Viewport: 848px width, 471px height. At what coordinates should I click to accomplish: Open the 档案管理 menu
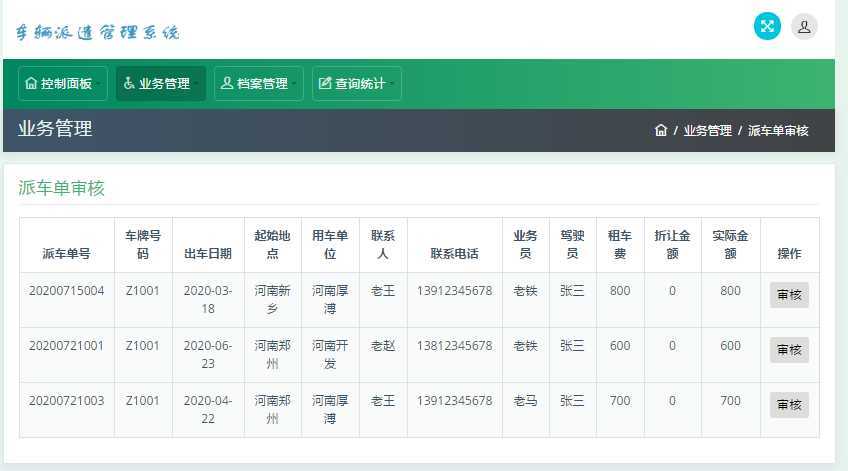click(259, 83)
